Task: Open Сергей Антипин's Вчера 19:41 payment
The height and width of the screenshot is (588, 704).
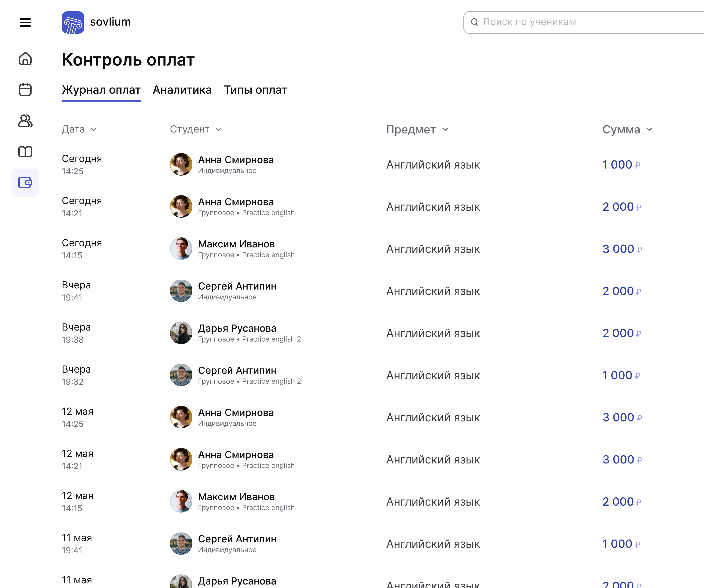Action: [x=237, y=286]
